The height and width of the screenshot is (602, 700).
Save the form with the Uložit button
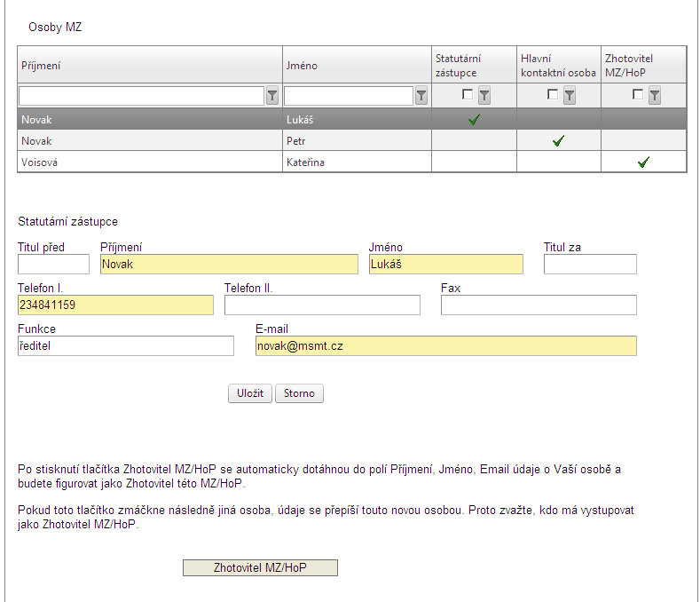[250, 393]
